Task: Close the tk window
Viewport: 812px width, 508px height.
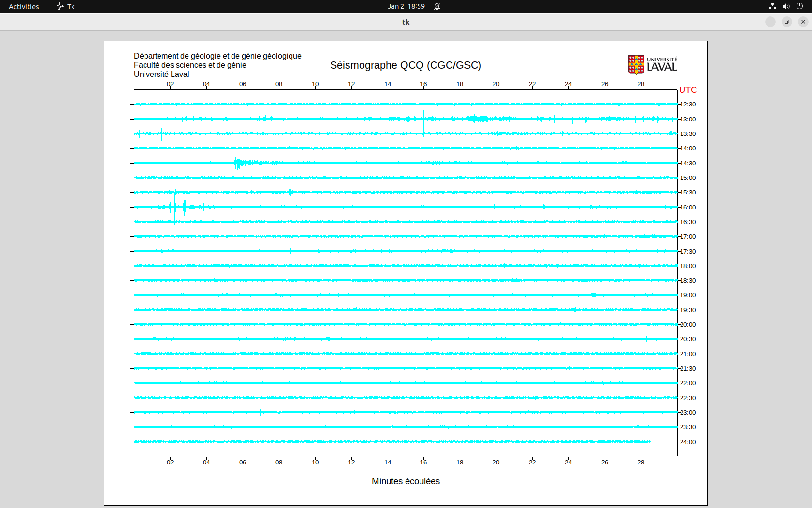Action: coord(803,22)
